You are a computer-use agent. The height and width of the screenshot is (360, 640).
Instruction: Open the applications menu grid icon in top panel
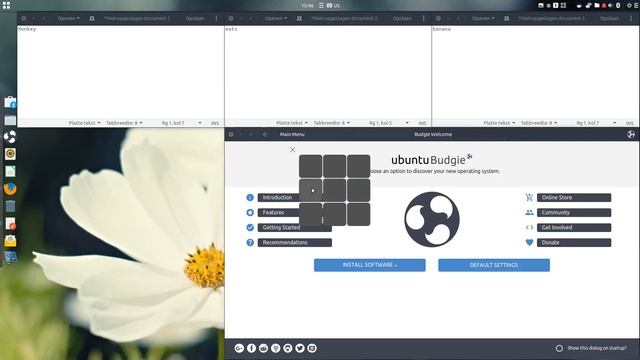click(x=6, y=5)
